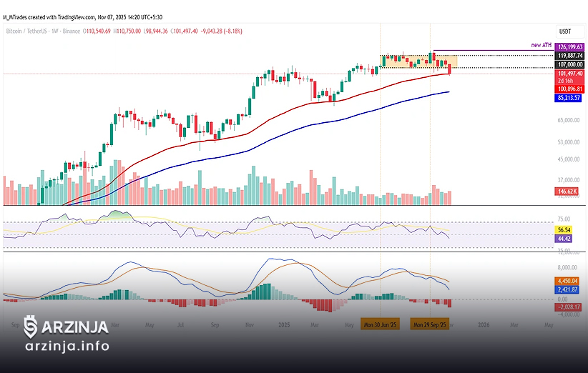Click the red 101,497.40 current price label
Viewport: 588px width, 373px height.
(570, 74)
